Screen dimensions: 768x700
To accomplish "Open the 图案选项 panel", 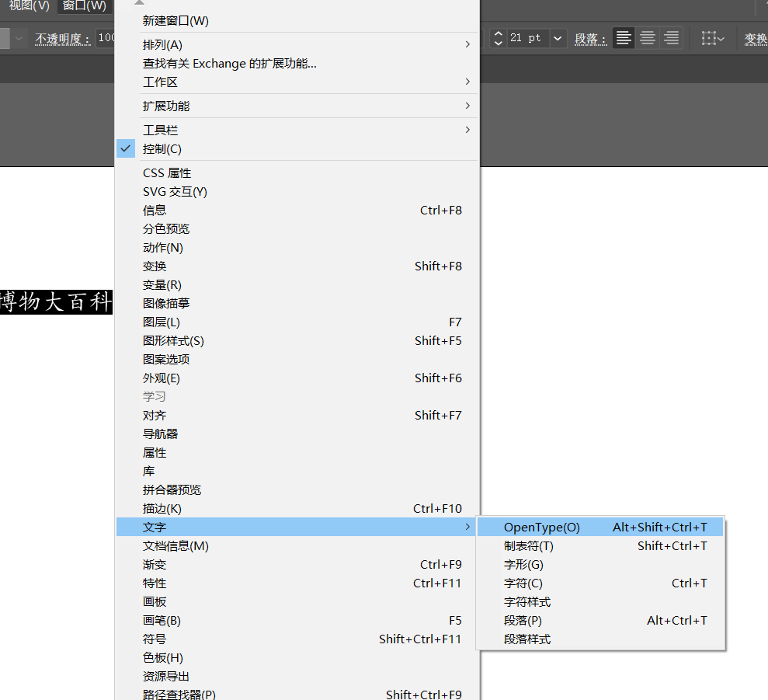I will click(x=297, y=359).
